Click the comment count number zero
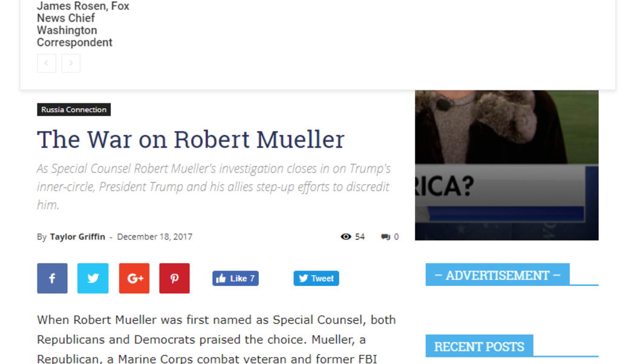The height and width of the screenshot is (364, 629). pos(396,237)
